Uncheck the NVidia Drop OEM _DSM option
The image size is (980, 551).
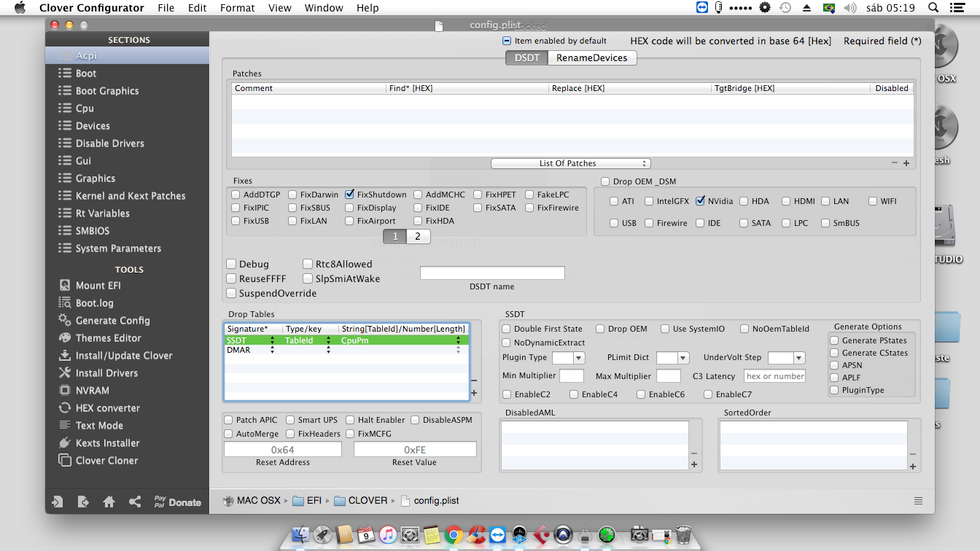click(700, 201)
